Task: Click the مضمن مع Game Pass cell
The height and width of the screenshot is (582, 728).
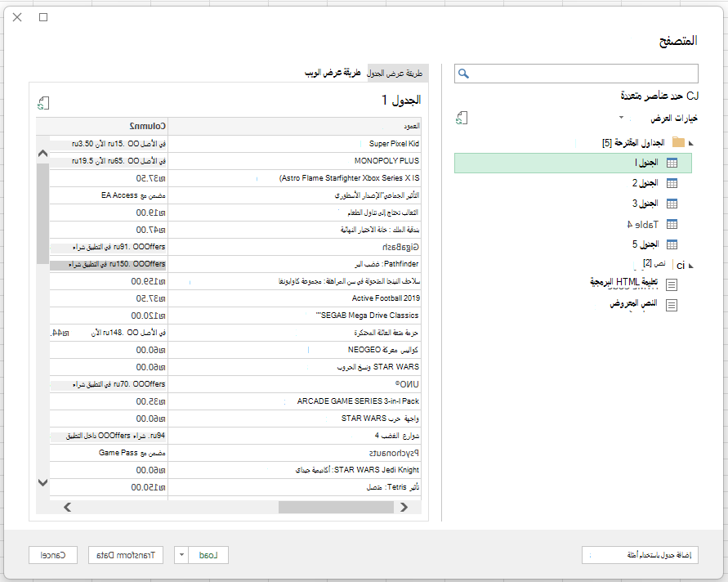Action: (x=109, y=453)
